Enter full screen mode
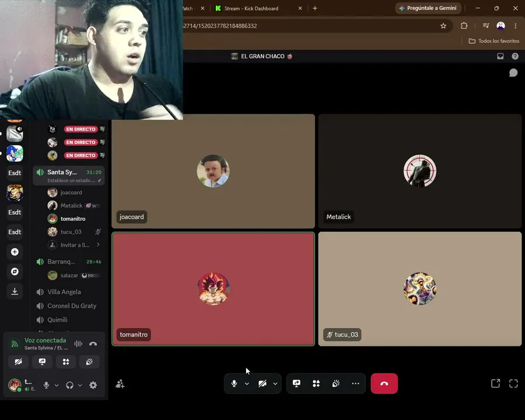 tap(513, 383)
